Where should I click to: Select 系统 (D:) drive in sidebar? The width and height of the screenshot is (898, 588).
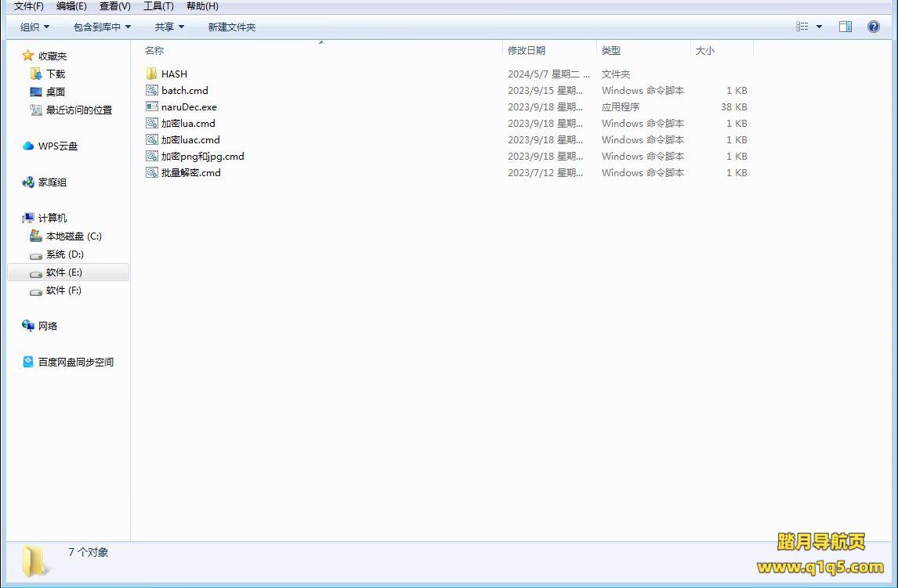pyautogui.click(x=64, y=254)
